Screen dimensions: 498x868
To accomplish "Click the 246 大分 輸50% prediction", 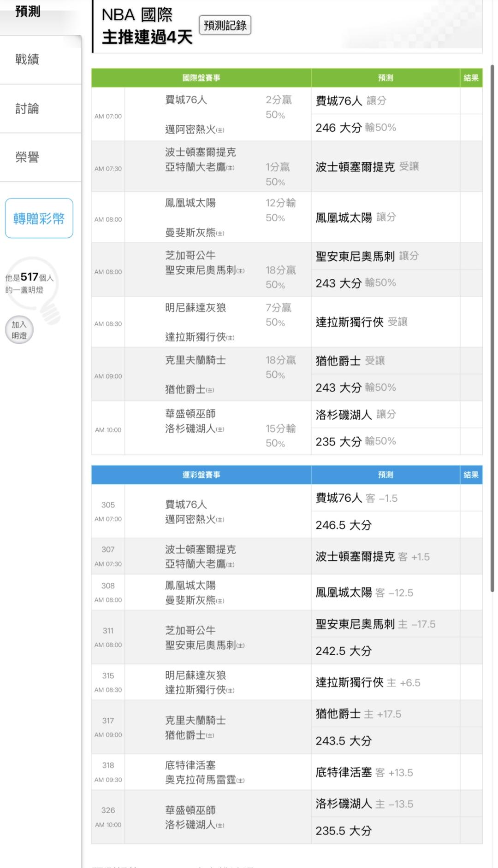I will (356, 128).
